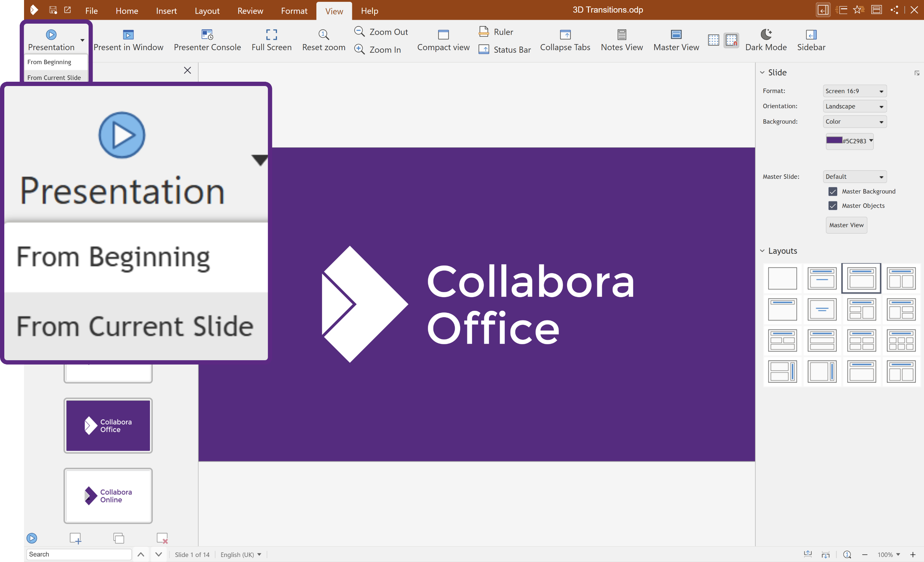924x562 pixels.
Task: Zoom In using the ribbon button
Action: click(378, 49)
